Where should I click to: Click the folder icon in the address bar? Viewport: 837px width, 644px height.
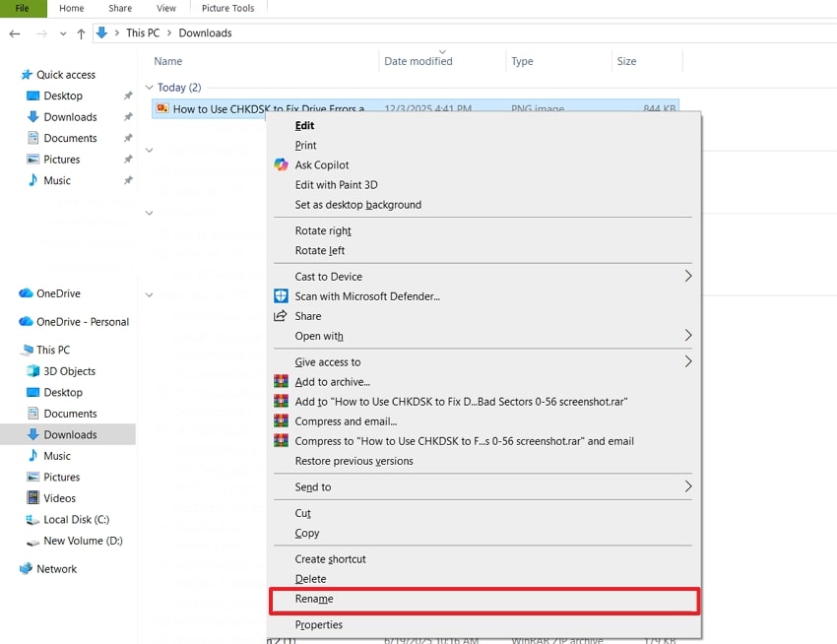[x=102, y=32]
